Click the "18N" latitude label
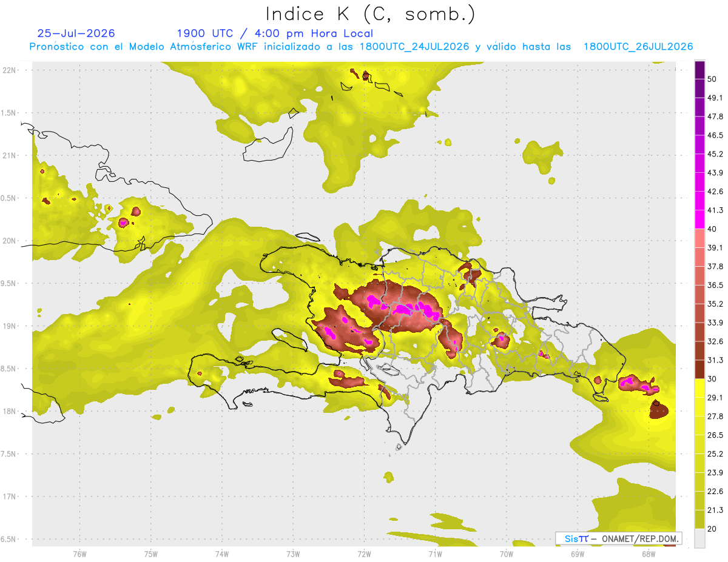The image size is (728, 562). tap(10, 411)
